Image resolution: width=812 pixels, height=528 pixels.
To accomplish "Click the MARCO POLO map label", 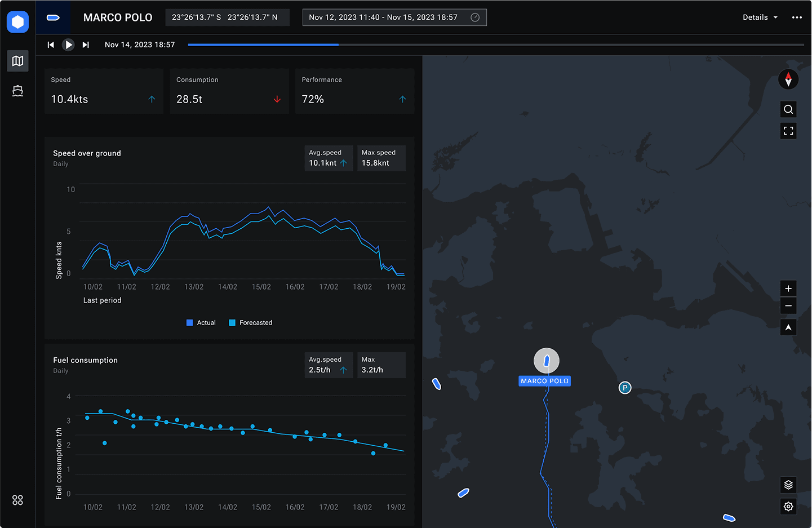I will (544, 381).
